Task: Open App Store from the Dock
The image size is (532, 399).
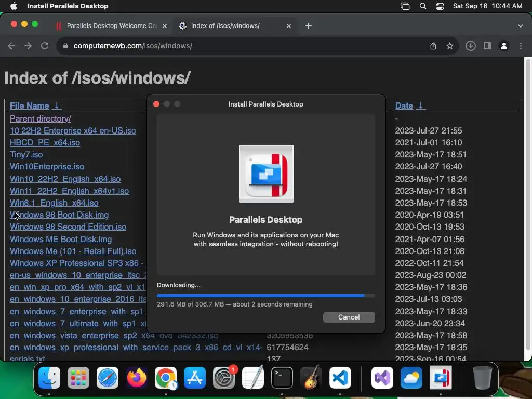Action: (x=195, y=378)
